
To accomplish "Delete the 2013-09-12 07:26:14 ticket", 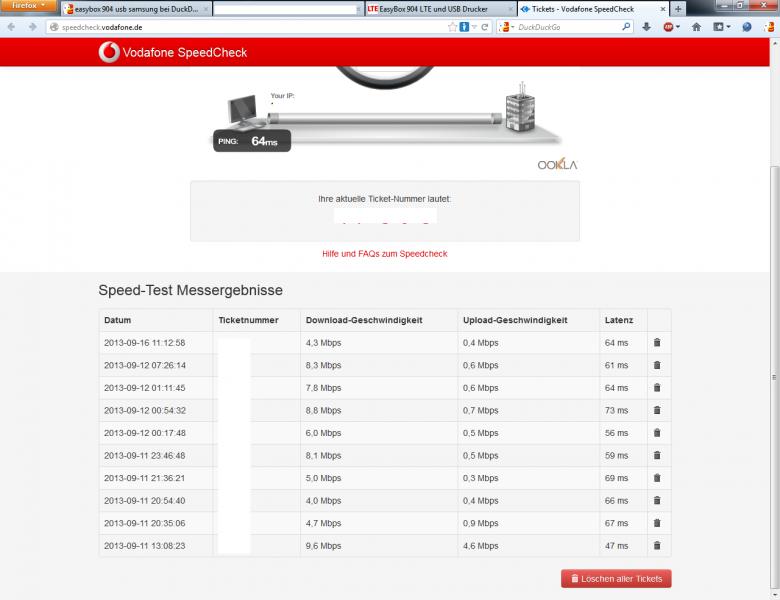I will click(657, 365).
